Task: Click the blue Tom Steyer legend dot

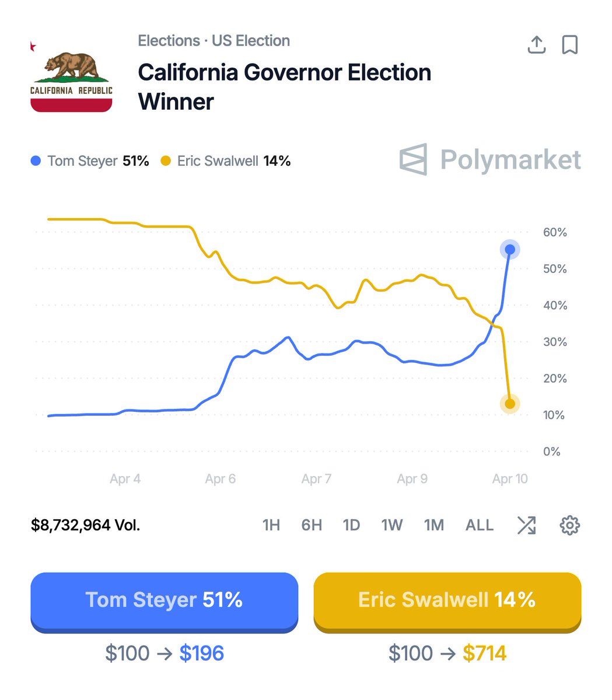Action: pos(36,161)
